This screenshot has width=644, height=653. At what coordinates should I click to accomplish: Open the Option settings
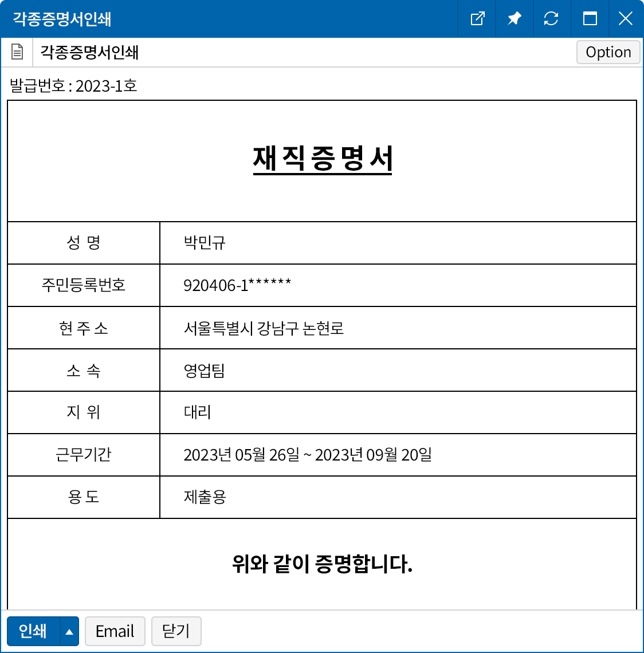click(x=608, y=52)
